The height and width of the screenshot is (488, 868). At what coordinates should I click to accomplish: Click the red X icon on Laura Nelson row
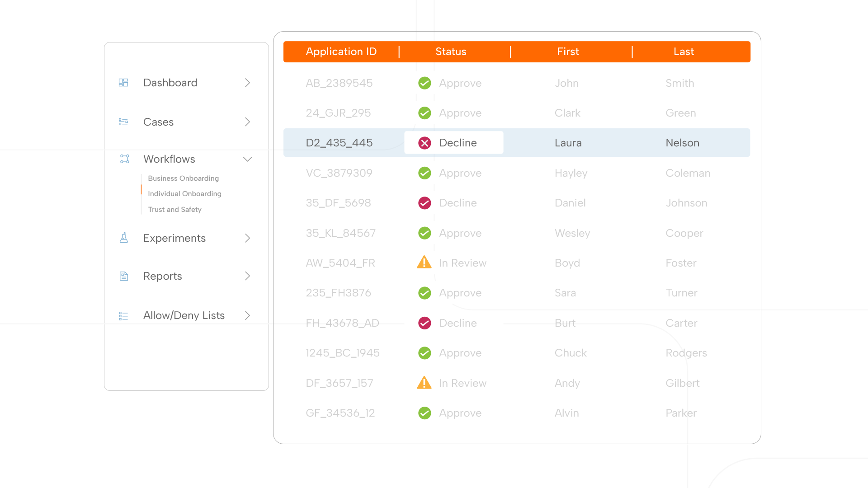(425, 143)
